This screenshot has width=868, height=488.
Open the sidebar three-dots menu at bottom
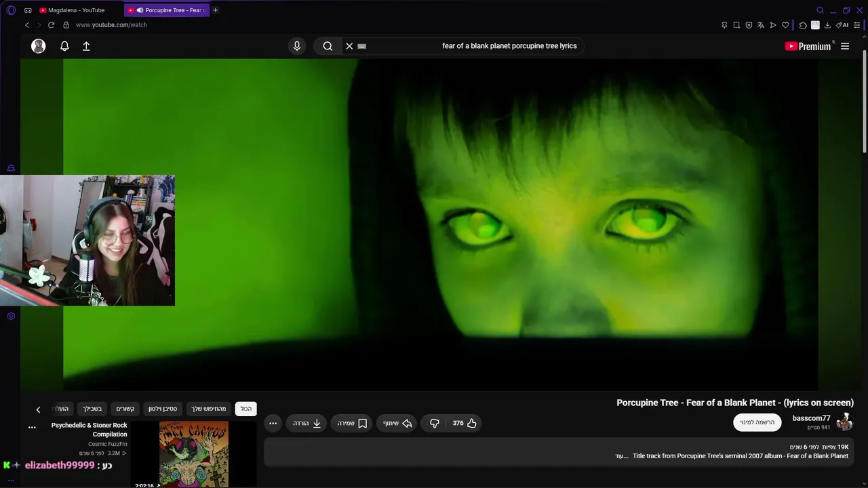(11, 480)
